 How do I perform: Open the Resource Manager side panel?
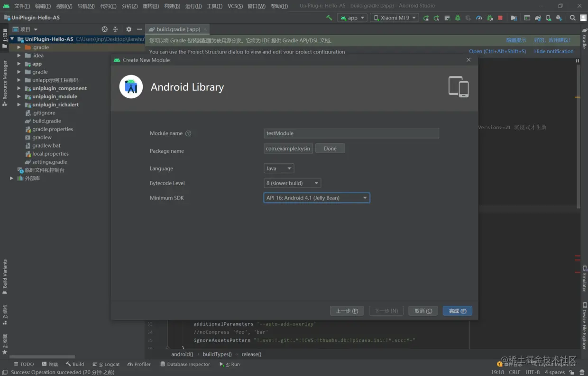coord(5,83)
